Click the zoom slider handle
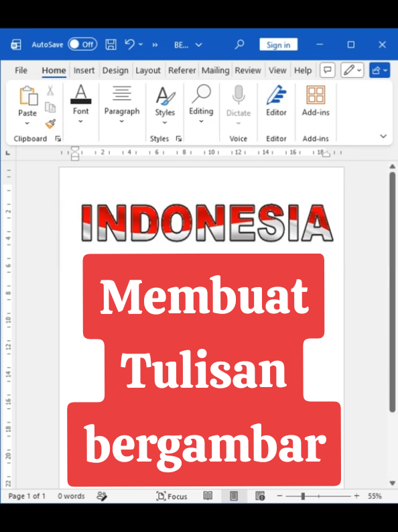This screenshot has width=398, height=532. coord(303,496)
